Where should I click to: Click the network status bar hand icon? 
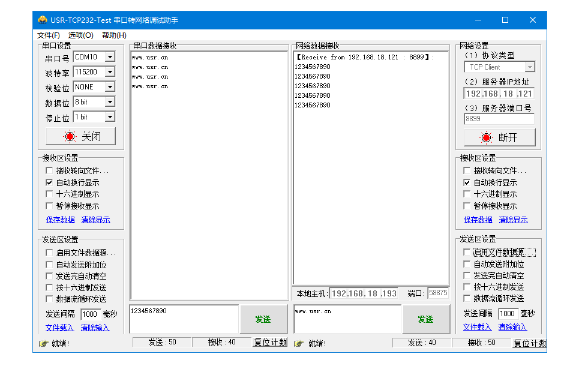tap(299, 343)
